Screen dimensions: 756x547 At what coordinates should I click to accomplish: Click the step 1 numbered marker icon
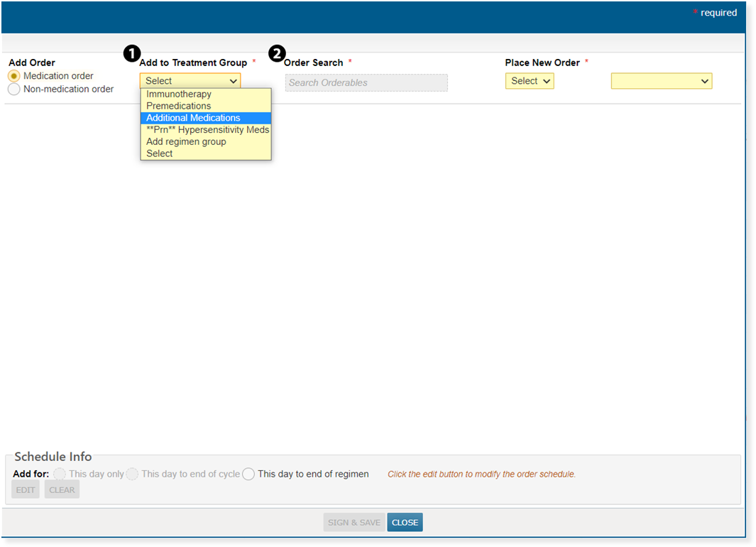(x=131, y=53)
